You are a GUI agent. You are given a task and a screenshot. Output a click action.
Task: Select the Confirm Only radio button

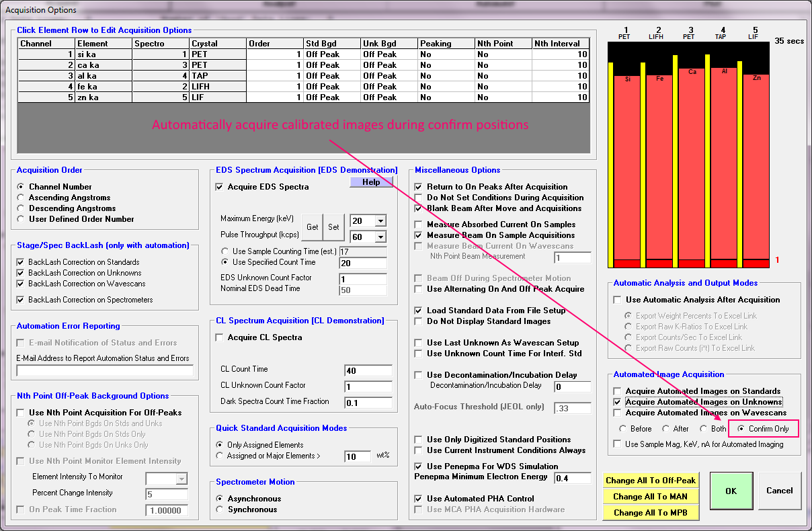click(741, 429)
